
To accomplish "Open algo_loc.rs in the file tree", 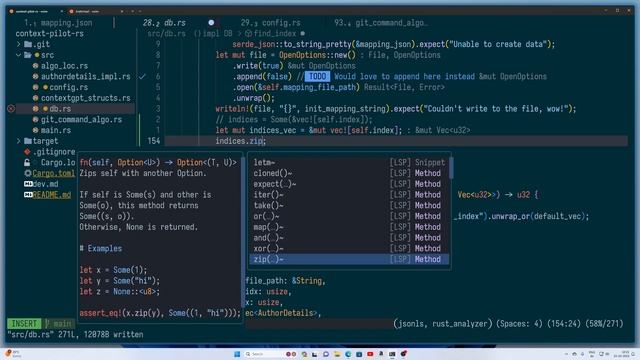I will point(64,66).
